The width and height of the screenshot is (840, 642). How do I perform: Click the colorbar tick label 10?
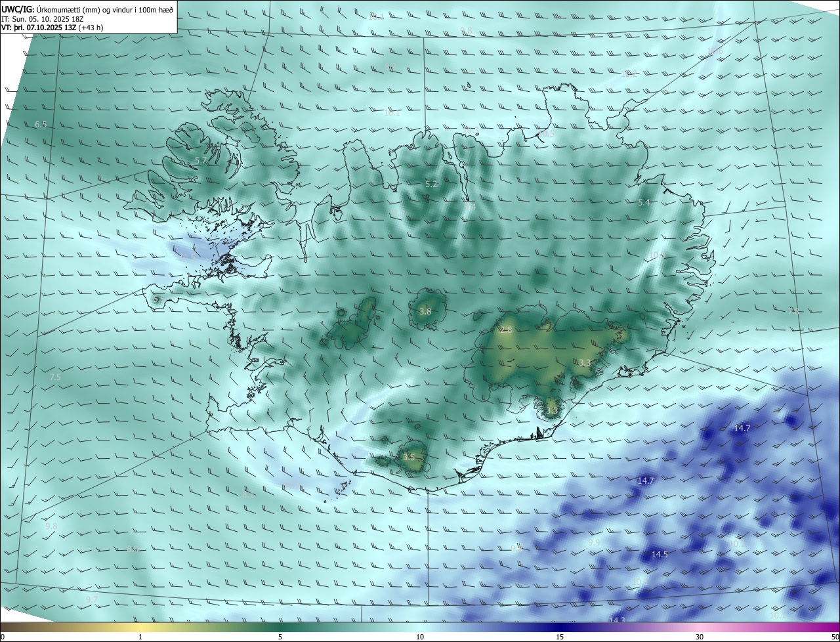click(x=420, y=637)
